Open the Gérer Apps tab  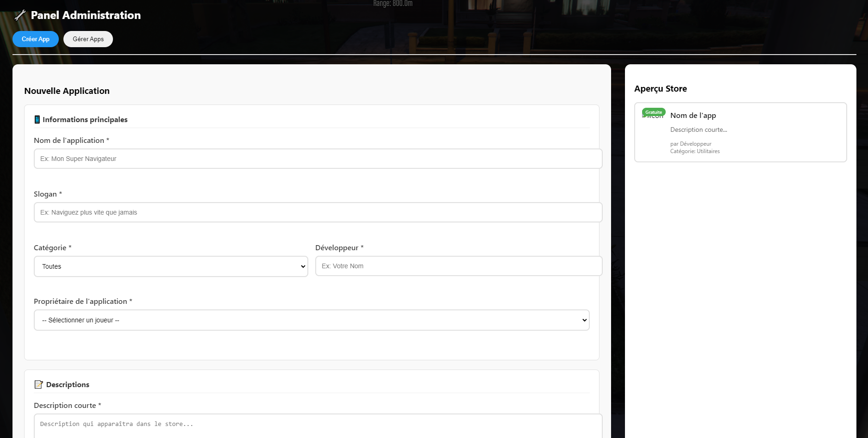pos(88,39)
